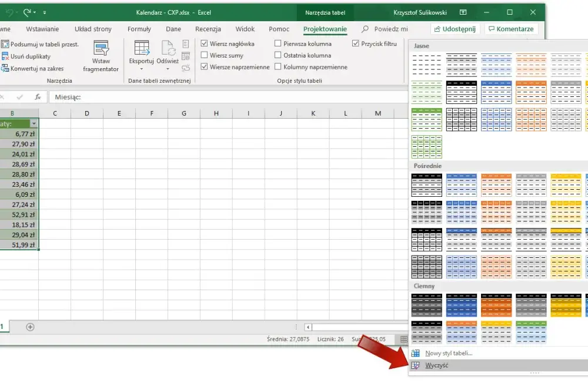Choose the blue medium style in first Pośrednie row
The height and width of the screenshot is (383, 588).
click(461, 185)
